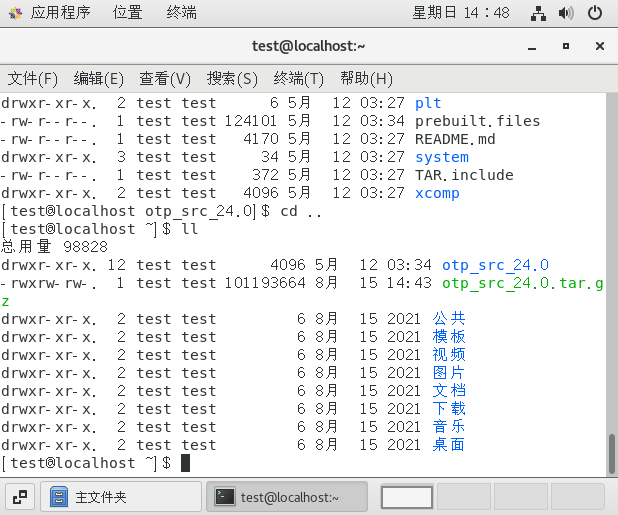
Task: Click the 视频 directory name
Action: coord(449,355)
